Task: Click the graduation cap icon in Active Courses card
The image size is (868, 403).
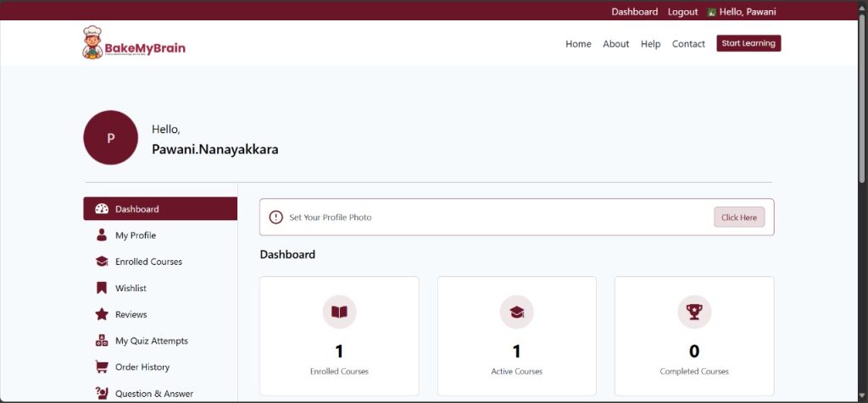Action: coord(516,312)
